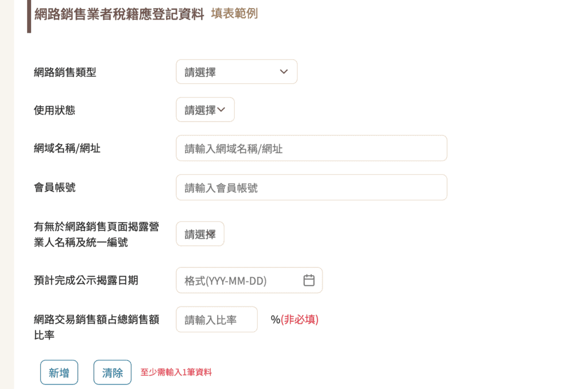Open the 使用狀態 請選擇 dropdown
This screenshot has width=588, height=389.
205,110
